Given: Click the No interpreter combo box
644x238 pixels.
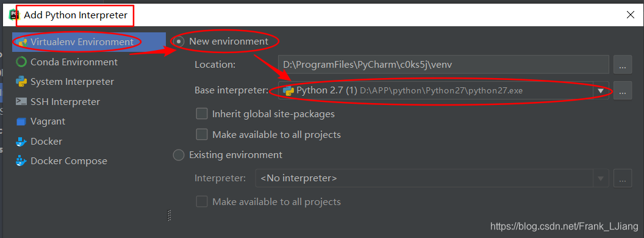Looking at the screenshot, I should tap(432, 178).
